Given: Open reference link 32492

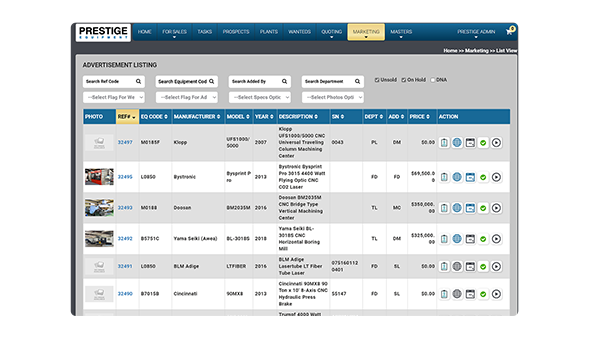Looking at the screenshot, I should pos(125,238).
